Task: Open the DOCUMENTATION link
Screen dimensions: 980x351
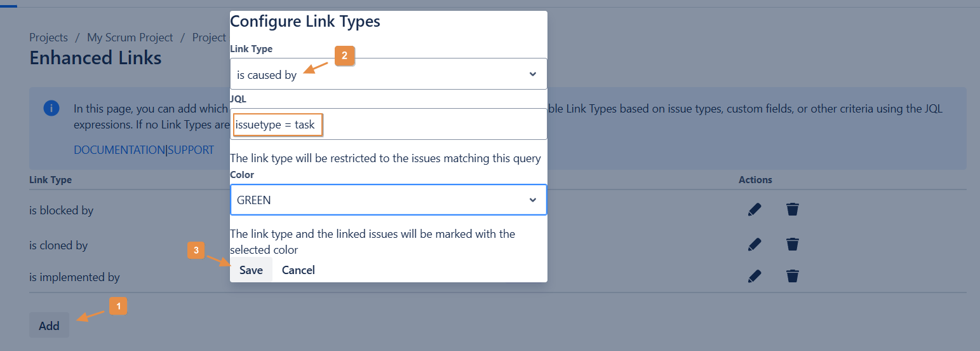Action: (x=119, y=150)
